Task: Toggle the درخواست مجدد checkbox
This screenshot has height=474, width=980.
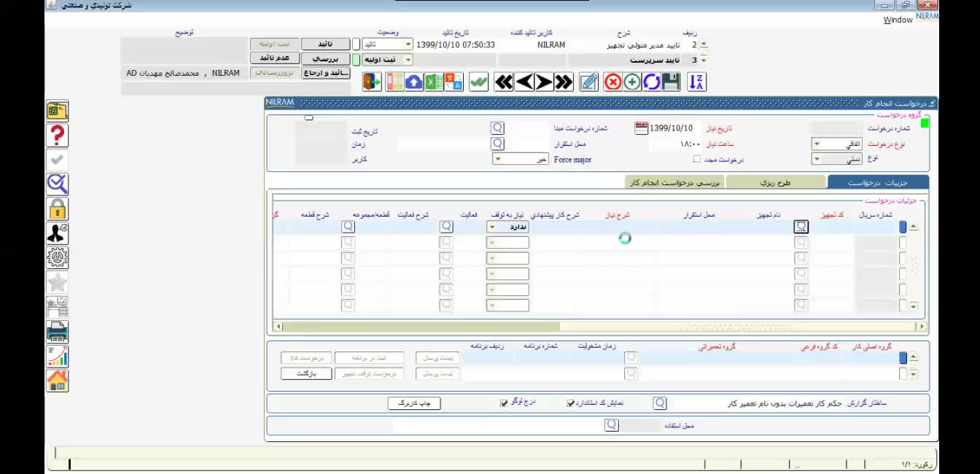Action: pos(697,159)
